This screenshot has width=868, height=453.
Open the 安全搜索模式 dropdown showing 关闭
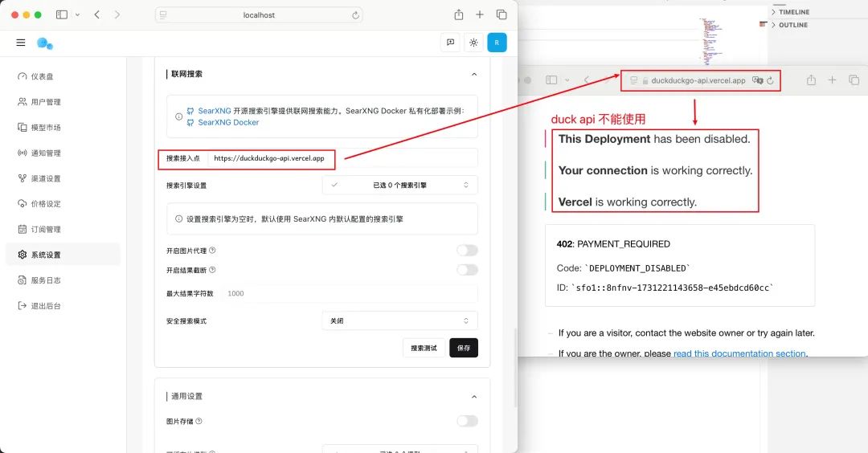click(x=399, y=320)
